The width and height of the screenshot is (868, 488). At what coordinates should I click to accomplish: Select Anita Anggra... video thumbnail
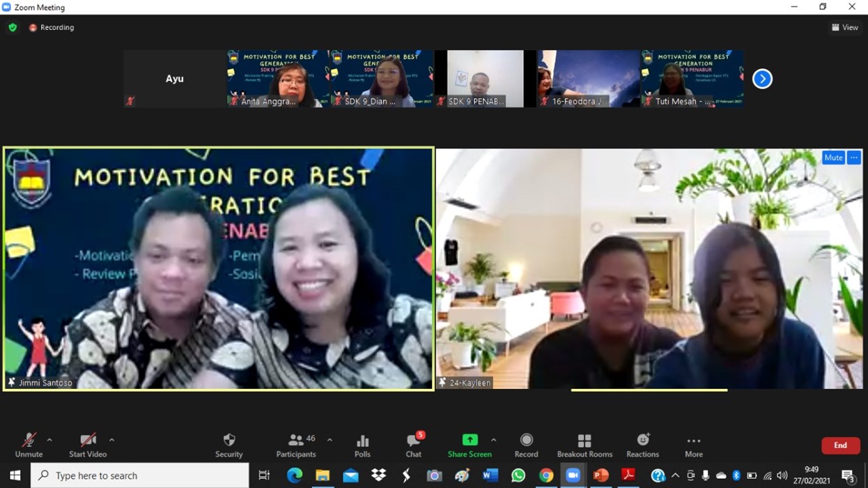(277, 79)
